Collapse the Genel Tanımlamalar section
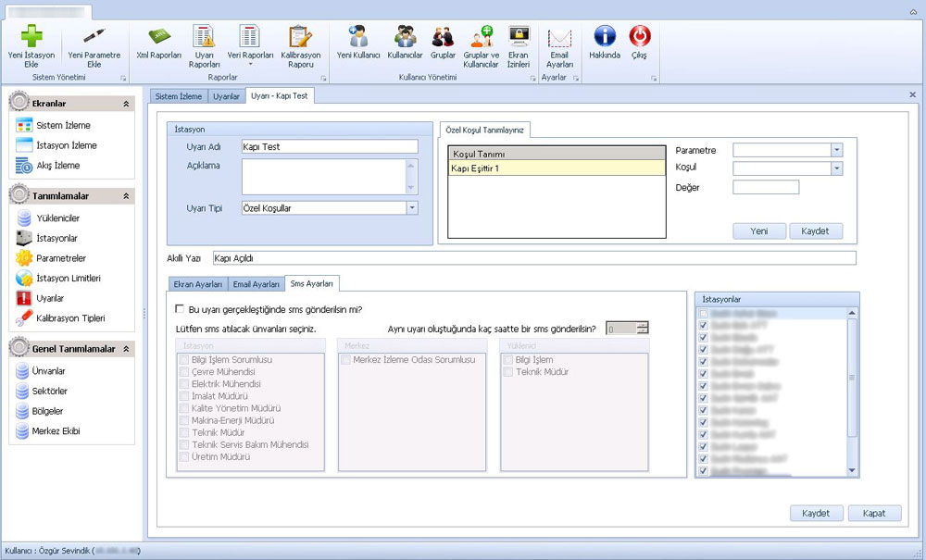 coord(126,349)
